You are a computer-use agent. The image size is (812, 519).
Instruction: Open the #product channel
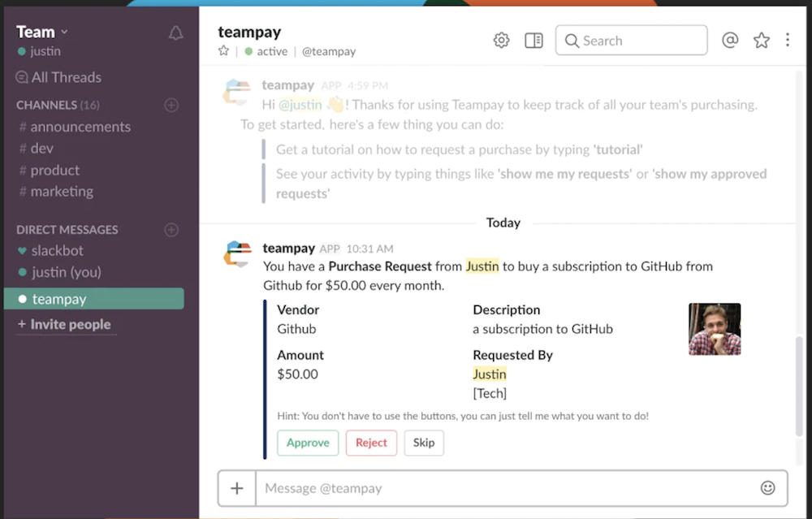coord(50,171)
